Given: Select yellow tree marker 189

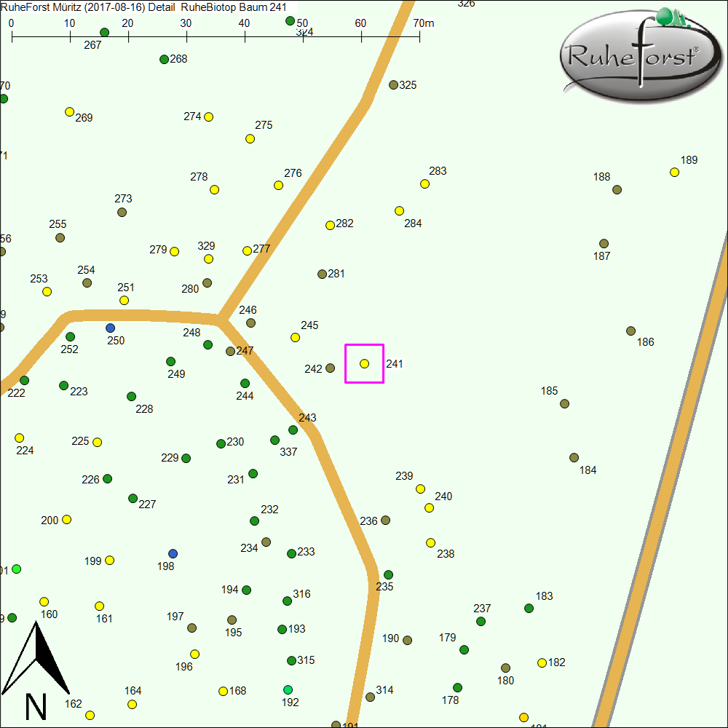Looking at the screenshot, I should [x=674, y=172].
